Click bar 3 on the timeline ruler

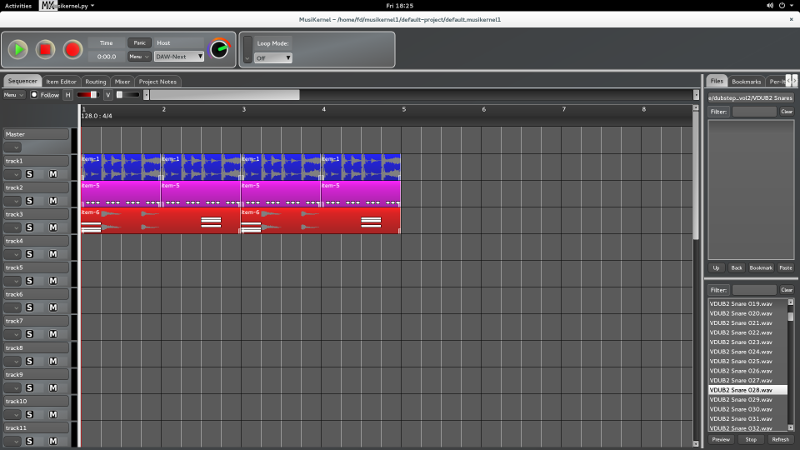click(x=244, y=109)
